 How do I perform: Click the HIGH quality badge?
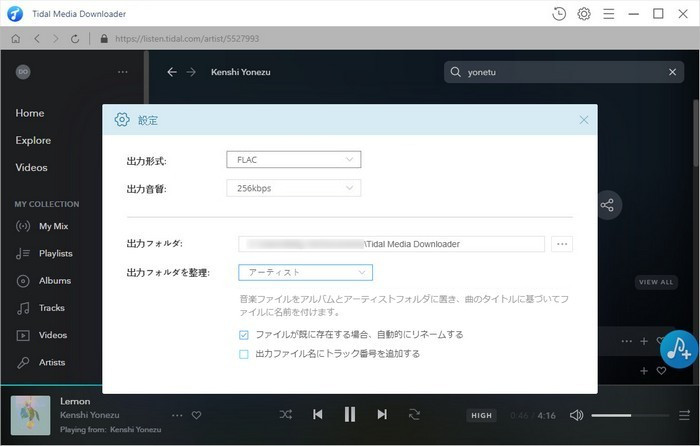[481, 415]
